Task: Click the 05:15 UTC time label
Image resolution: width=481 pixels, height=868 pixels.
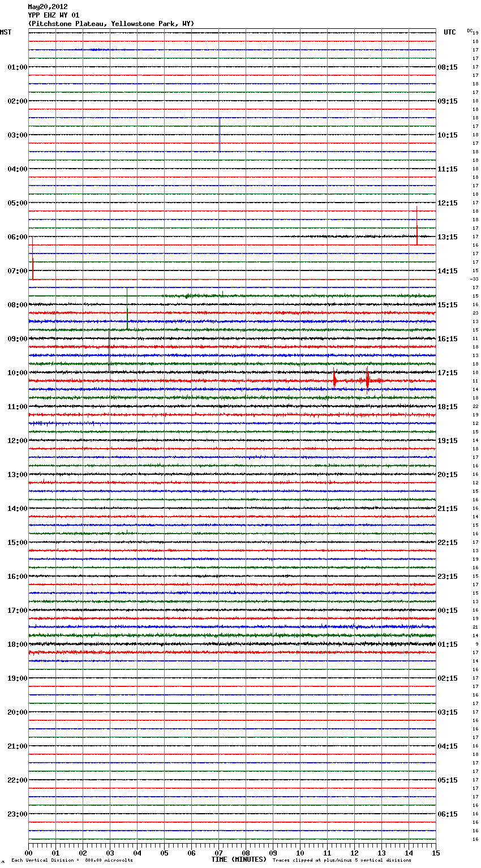Action: [x=448, y=780]
